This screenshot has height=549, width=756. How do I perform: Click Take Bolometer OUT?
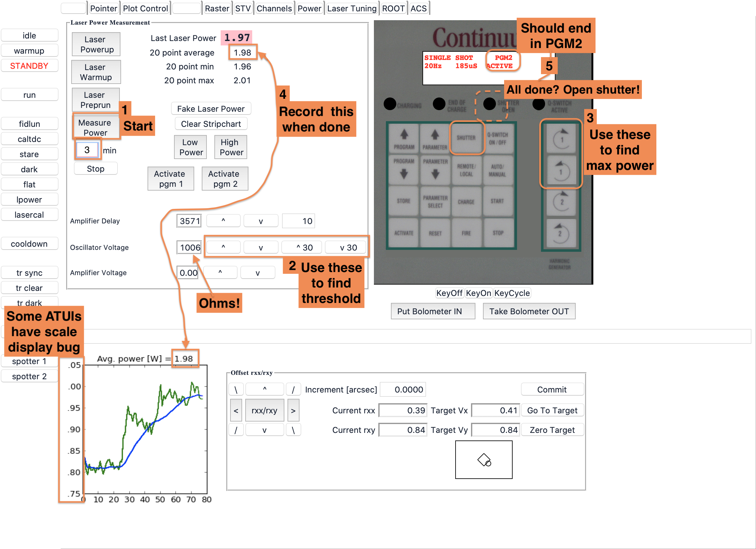pyautogui.click(x=529, y=311)
